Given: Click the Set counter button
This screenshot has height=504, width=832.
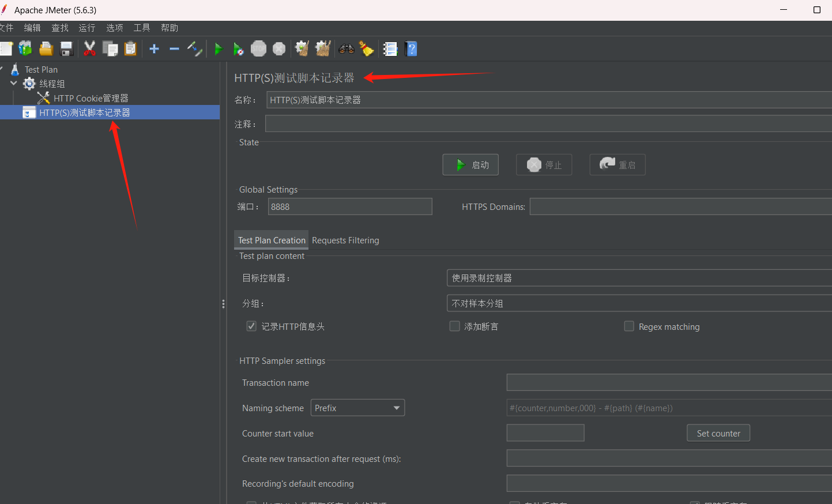Looking at the screenshot, I should point(718,433).
